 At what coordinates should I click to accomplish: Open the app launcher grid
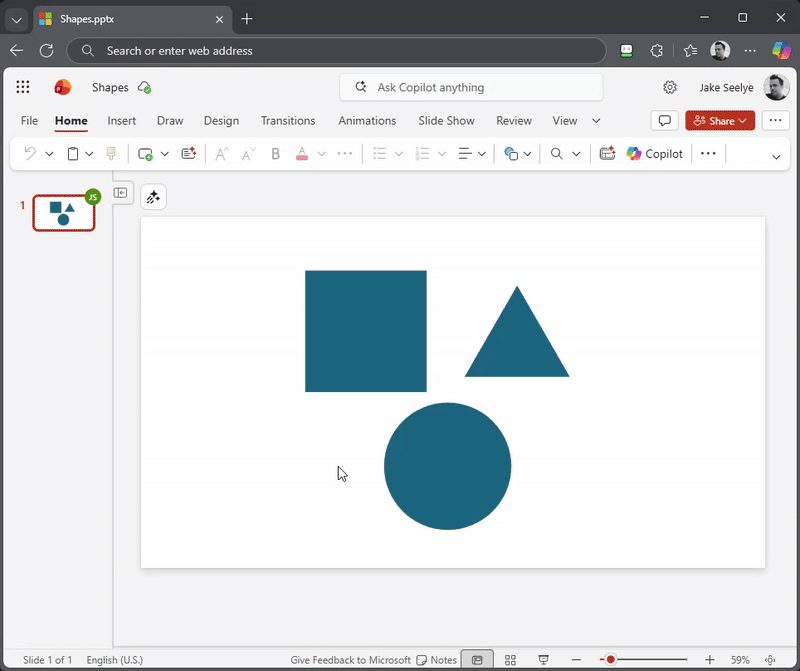tap(23, 88)
